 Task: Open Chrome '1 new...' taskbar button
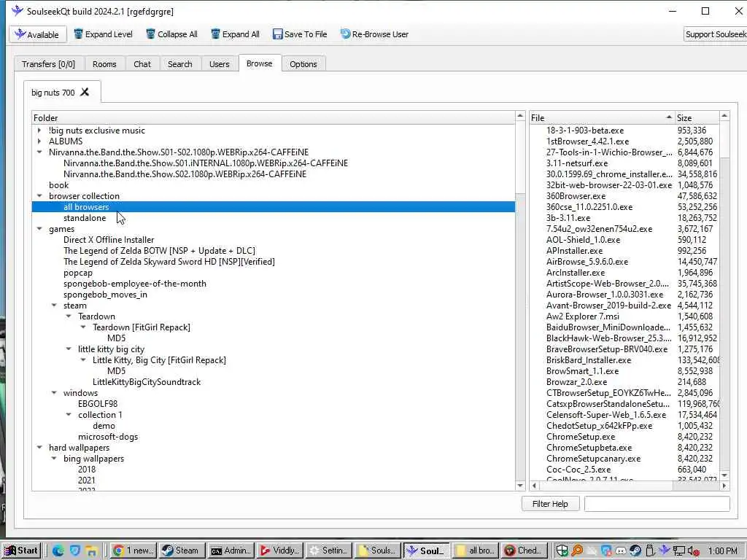click(134, 551)
